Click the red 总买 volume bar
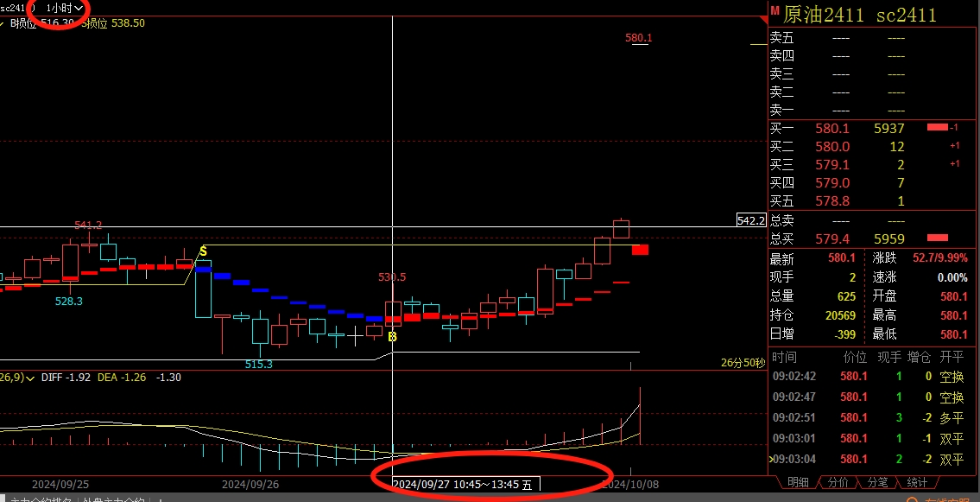 pyautogui.click(x=937, y=238)
